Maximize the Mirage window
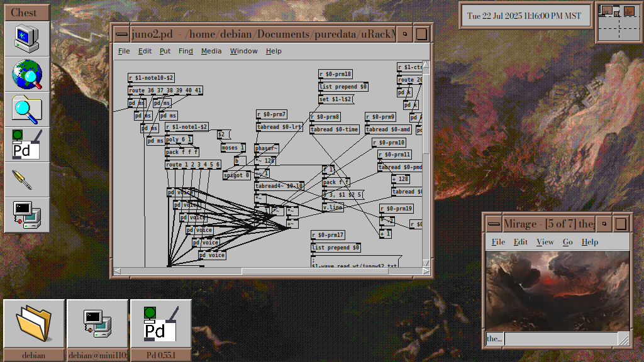 pos(621,224)
